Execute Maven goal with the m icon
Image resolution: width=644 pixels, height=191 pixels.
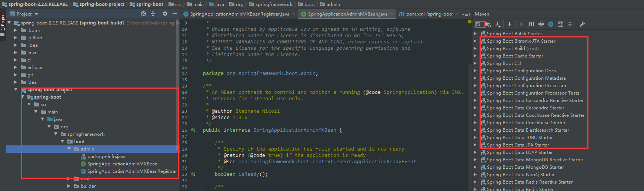(531, 24)
